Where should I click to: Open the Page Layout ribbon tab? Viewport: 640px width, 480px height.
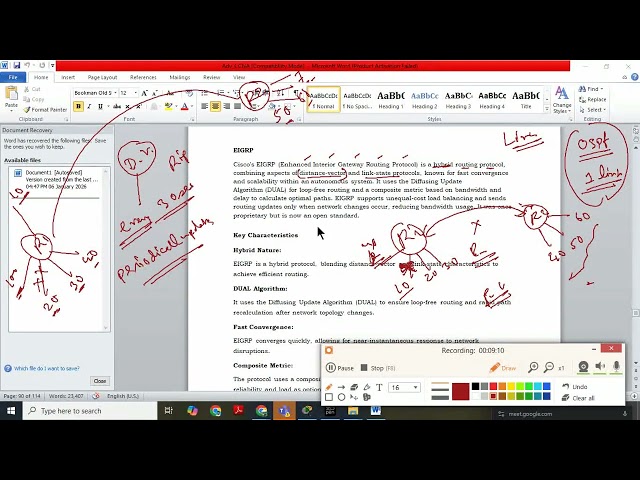102,77
